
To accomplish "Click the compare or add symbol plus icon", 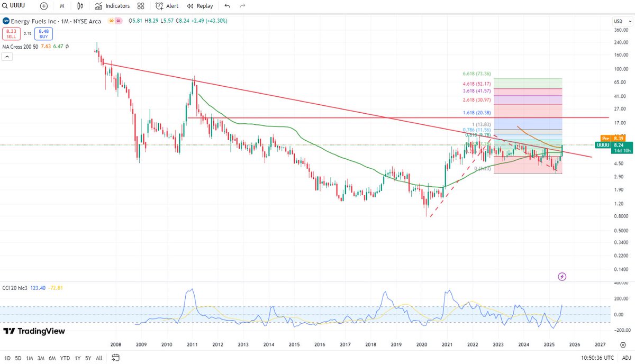I will (x=43, y=6).
